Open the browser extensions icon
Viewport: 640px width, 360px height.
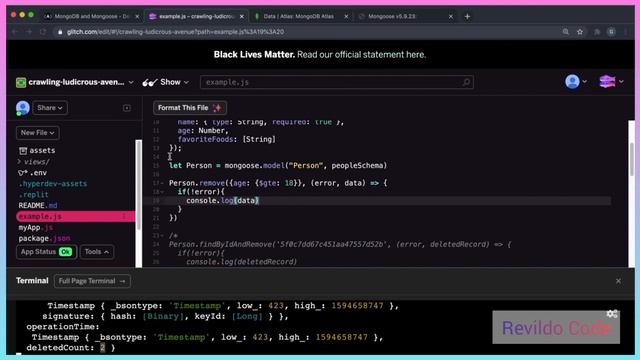[x=597, y=32]
